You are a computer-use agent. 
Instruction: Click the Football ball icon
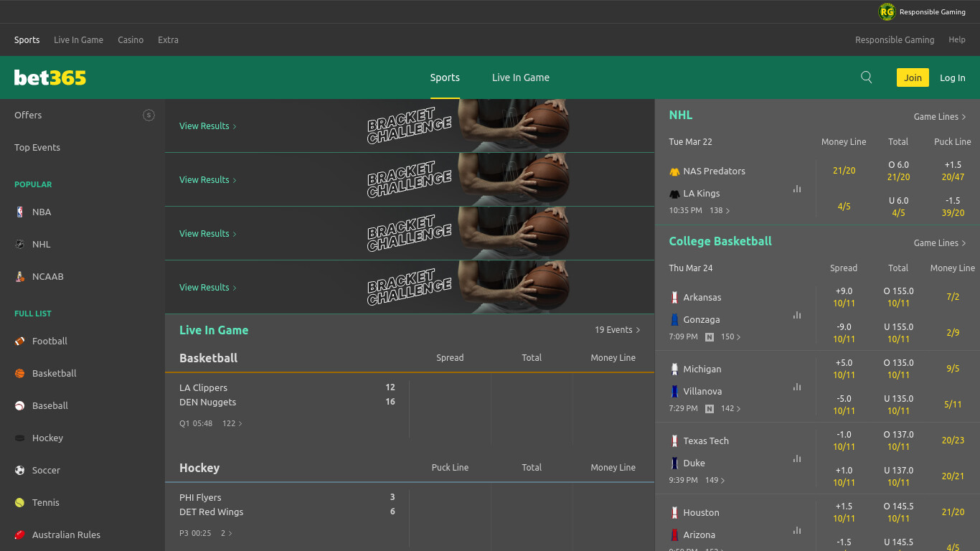(x=19, y=341)
